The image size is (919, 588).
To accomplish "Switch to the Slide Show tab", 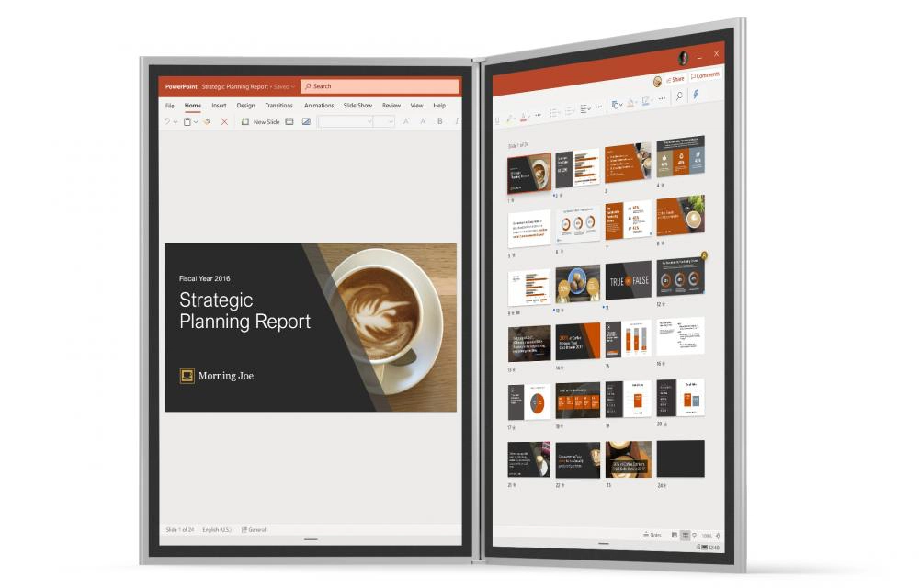I will (357, 106).
